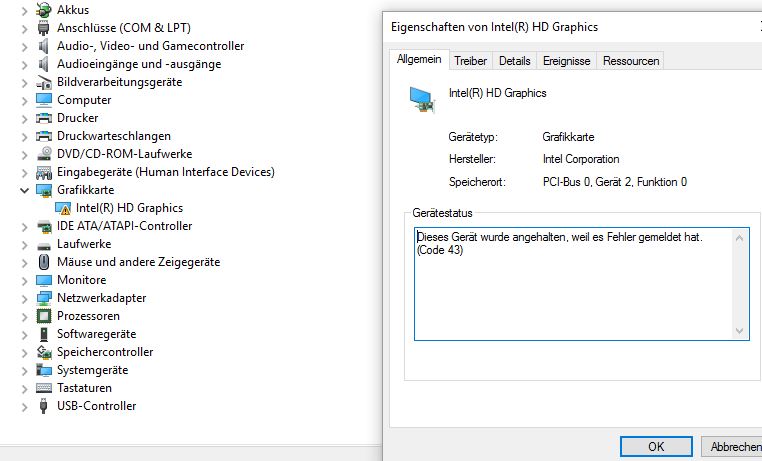Click the Audio-, Video- und Gamecontroller speaker icon
Screen dimensions: 762x461
click(x=44, y=46)
